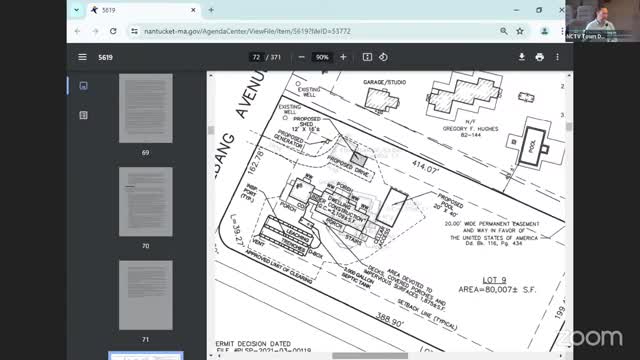
Task: Close the 5619 tab
Action: (x=193, y=10)
